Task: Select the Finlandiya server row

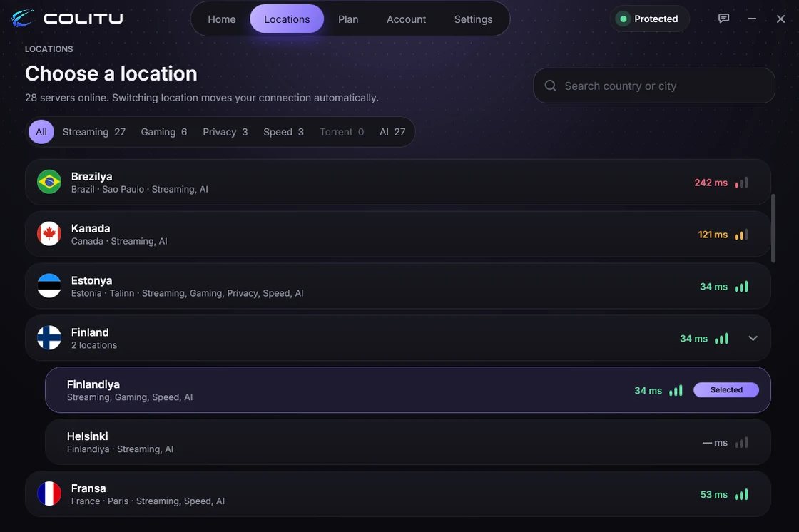Action: [x=407, y=390]
